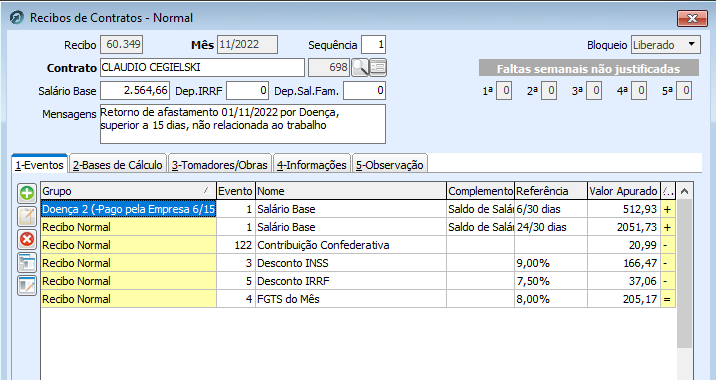The height and width of the screenshot is (380, 716).
Task: Click the table layout icon in the side toolbar
Action: tap(27, 263)
